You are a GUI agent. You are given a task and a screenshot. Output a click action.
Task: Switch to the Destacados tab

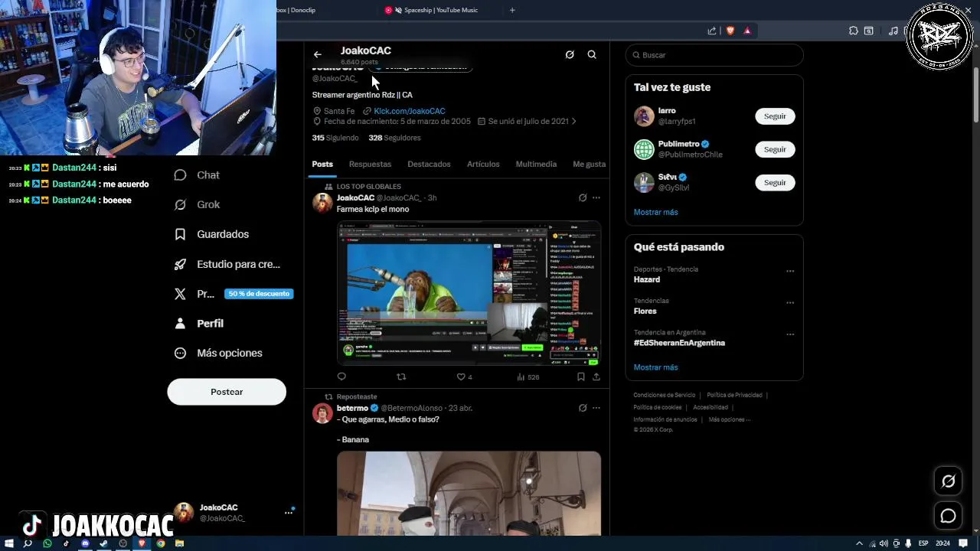429,164
